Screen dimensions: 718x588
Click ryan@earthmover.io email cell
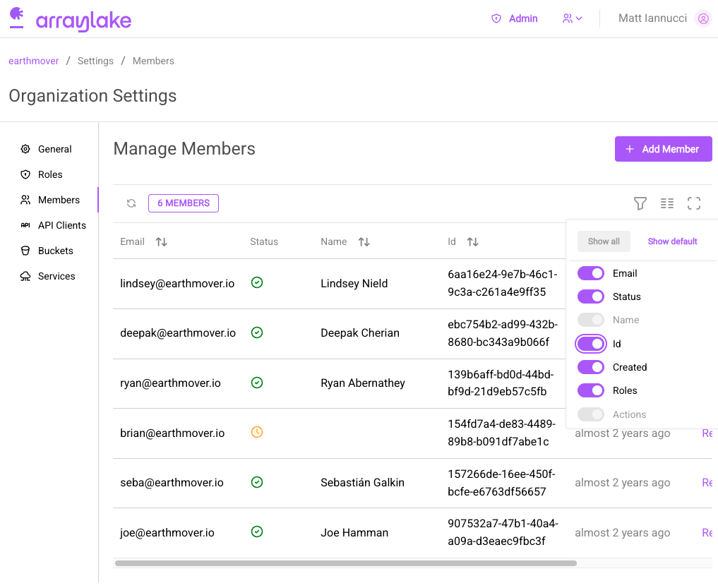pyautogui.click(x=170, y=383)
